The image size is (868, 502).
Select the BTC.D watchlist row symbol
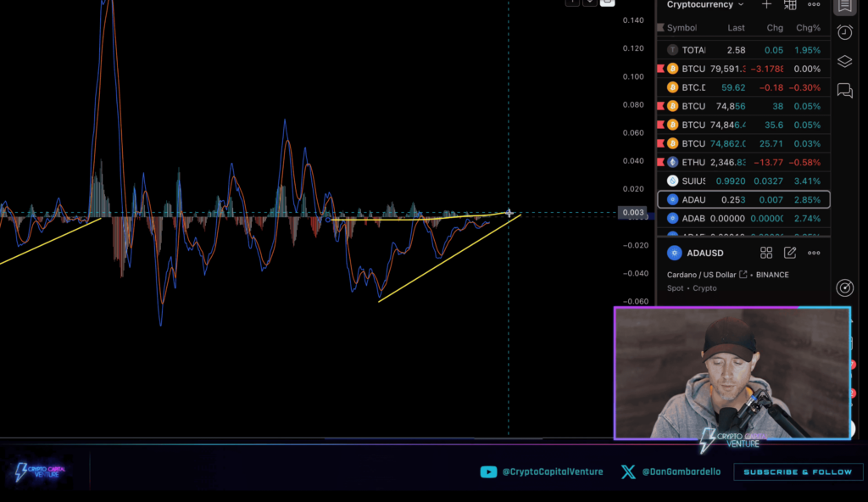[x=693, y=87]
